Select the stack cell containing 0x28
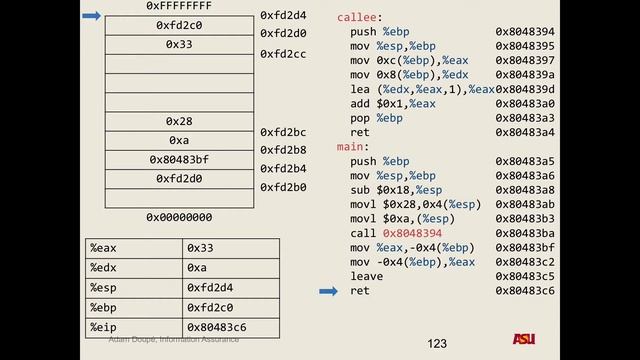 pyautogui.click(x=179, y=121)
